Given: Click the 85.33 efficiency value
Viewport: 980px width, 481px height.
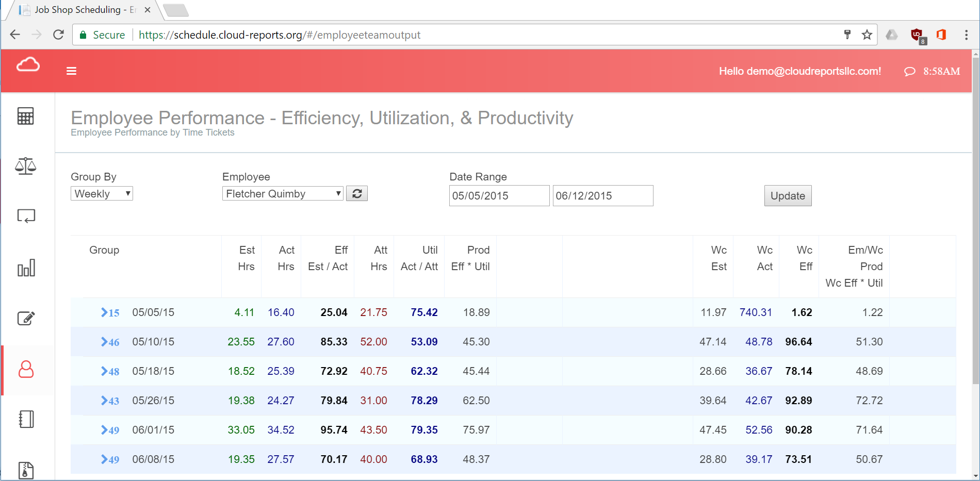Looking at the screenshot, I should point(334,342).
